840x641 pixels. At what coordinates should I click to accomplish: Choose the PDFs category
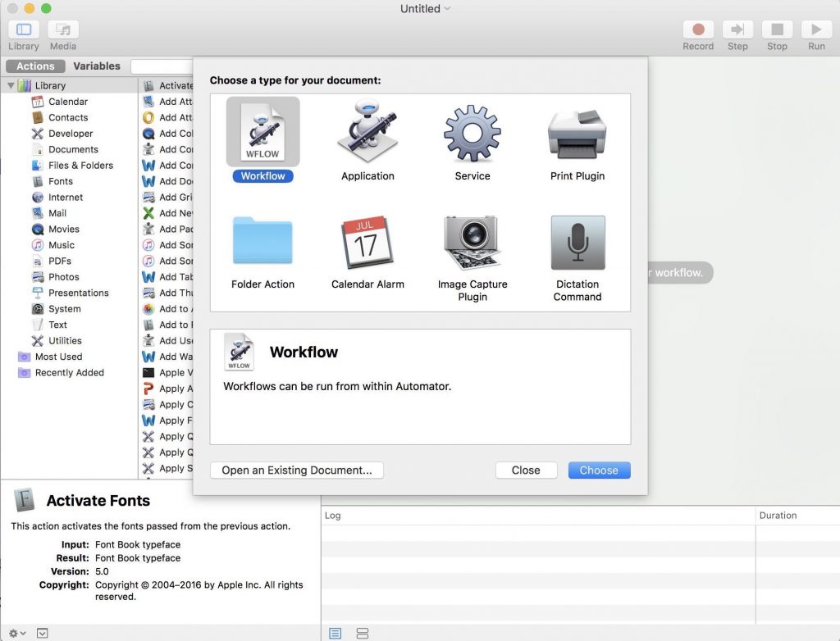(x=59, y=261)
